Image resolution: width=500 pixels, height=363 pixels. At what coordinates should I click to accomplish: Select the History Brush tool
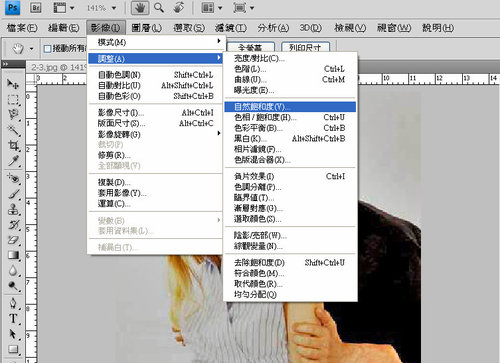(13, 225)
